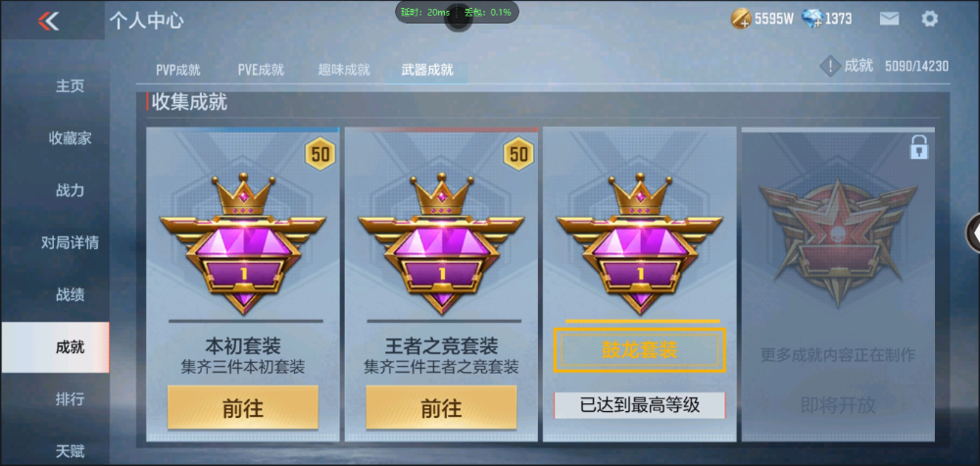Screen dimensions: 980x466
Task: Click the highlighted 鼓龙套装 label
Action: coord(640,350)
